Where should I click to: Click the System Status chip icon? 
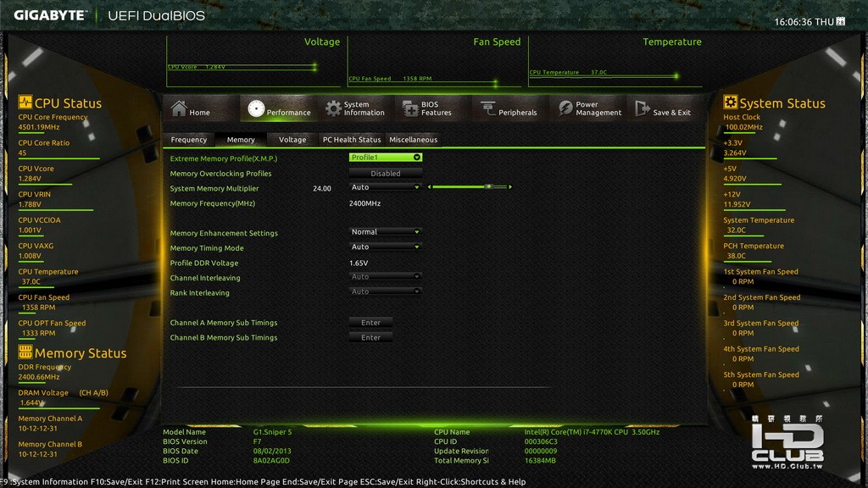tap(730, 102)
